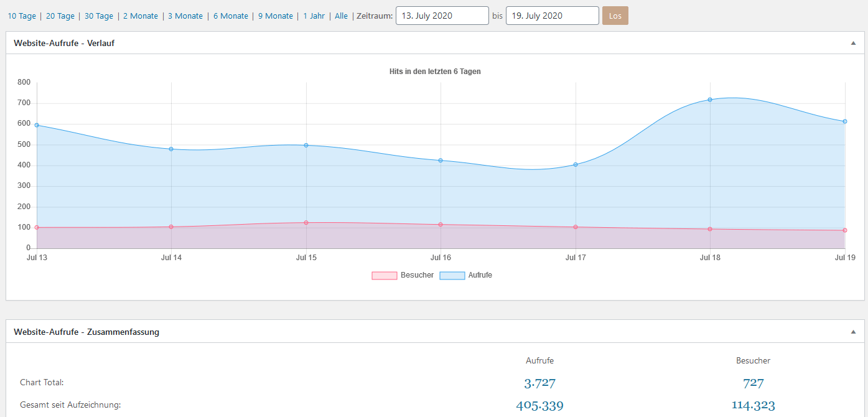Click the Jul 16 x-axis label
Image resolution: width=868 pixels, height=417 pixels.
tap(441, 258)
